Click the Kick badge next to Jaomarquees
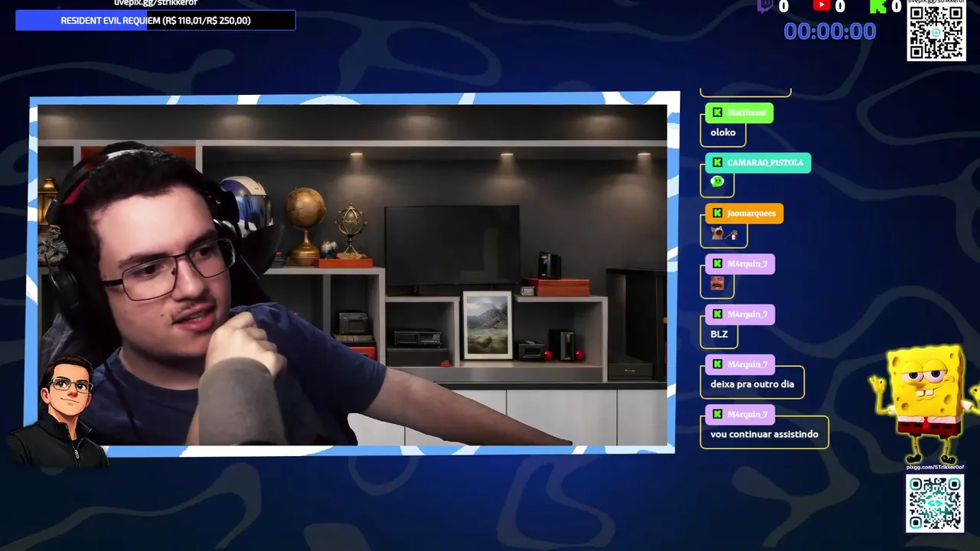 [717, 213]
